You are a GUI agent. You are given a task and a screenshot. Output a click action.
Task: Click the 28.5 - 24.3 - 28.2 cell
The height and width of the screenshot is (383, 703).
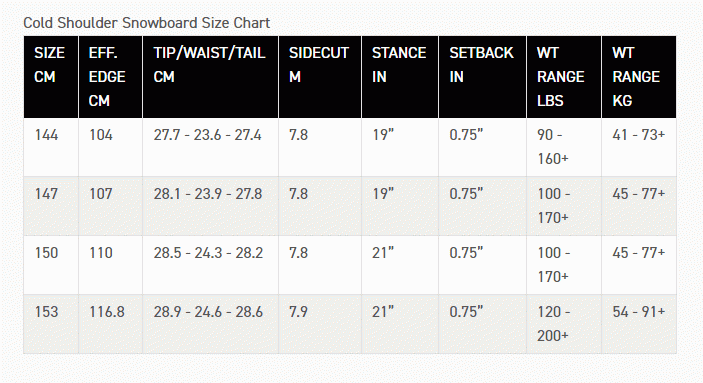click(211, 265)
